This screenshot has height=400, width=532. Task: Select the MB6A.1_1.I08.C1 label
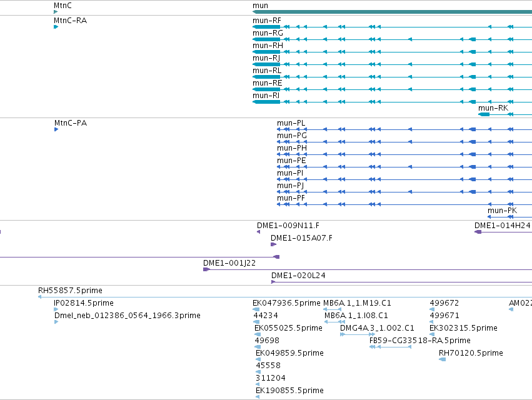coord(356,316)
